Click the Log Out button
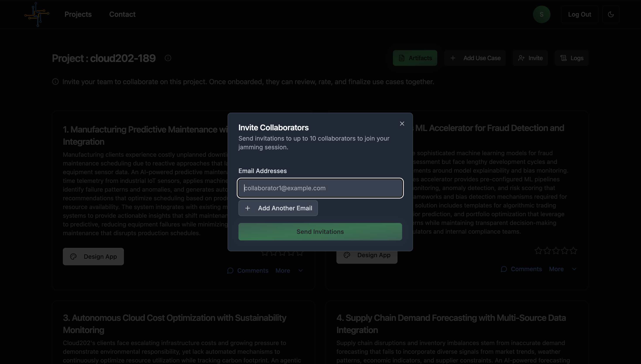Image resolution: width=641 pixels, height=364 pixels. click(x=579, y=14)
